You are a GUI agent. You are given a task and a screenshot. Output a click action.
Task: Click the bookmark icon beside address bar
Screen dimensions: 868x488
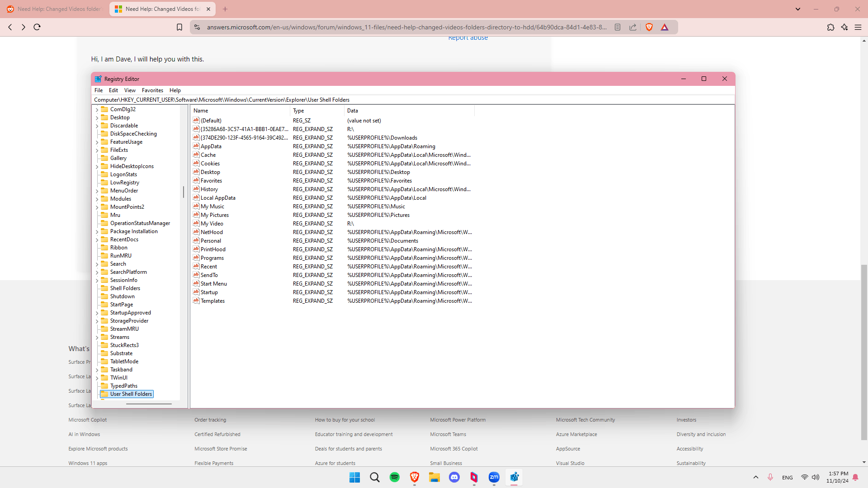(179, 27)
